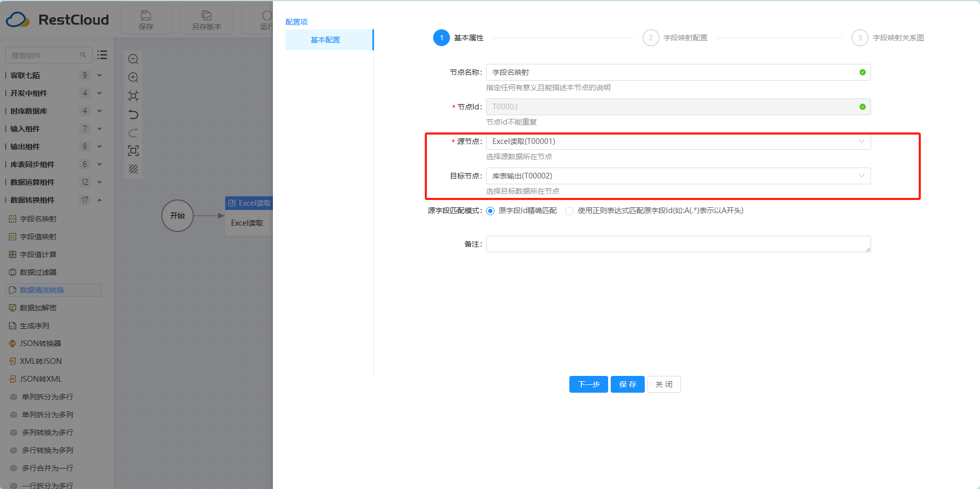This screenshot has height=489, width=980.
Task: Click the 另存版本 toolbar icon
Action: coord(206,20)
